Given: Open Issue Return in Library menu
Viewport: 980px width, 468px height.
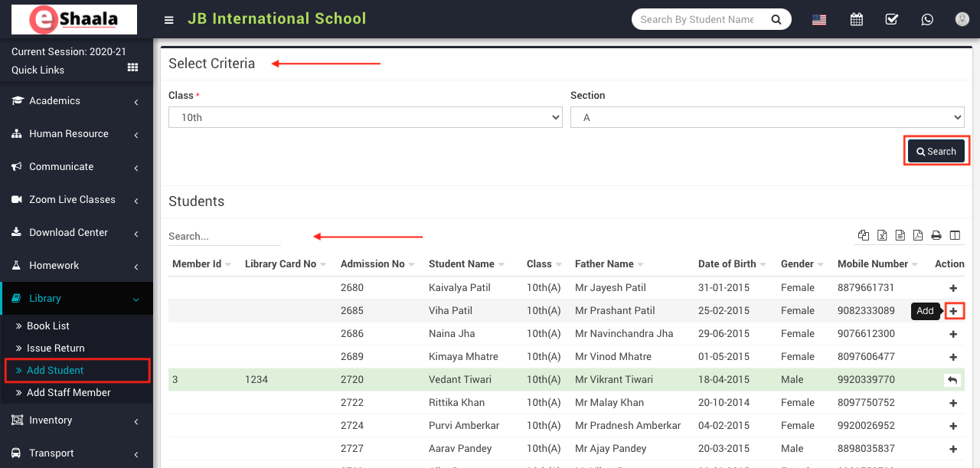Looking at the screenshot, I should (x=55, y=348).
